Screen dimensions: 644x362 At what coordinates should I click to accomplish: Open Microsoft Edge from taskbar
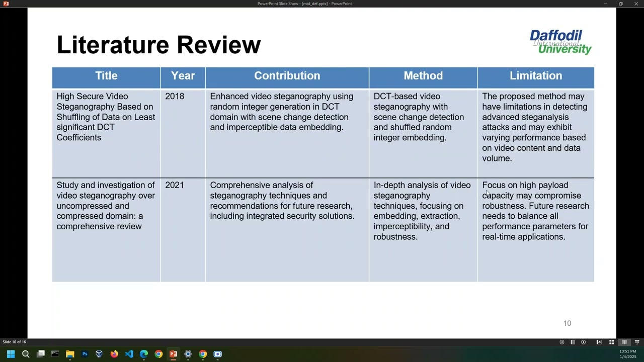point(144,354)
